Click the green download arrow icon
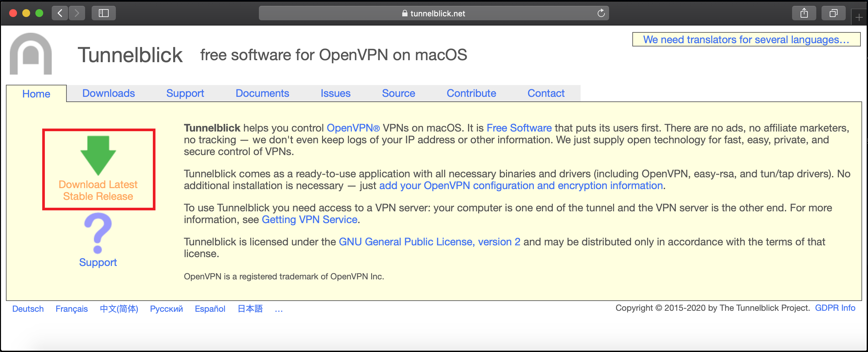This screenshot has width=868, height=352. (98, 155)
